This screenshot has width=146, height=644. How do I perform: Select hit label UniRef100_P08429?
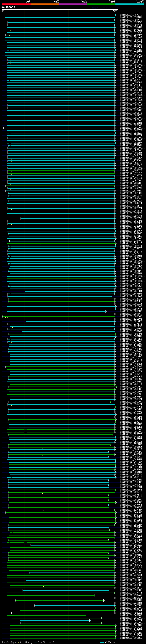click(131, 115)
